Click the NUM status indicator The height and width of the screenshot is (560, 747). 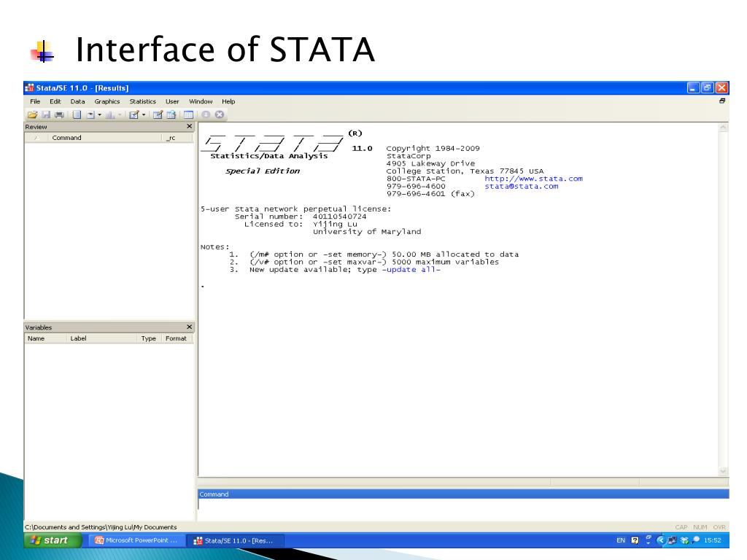tap(700, 527)
